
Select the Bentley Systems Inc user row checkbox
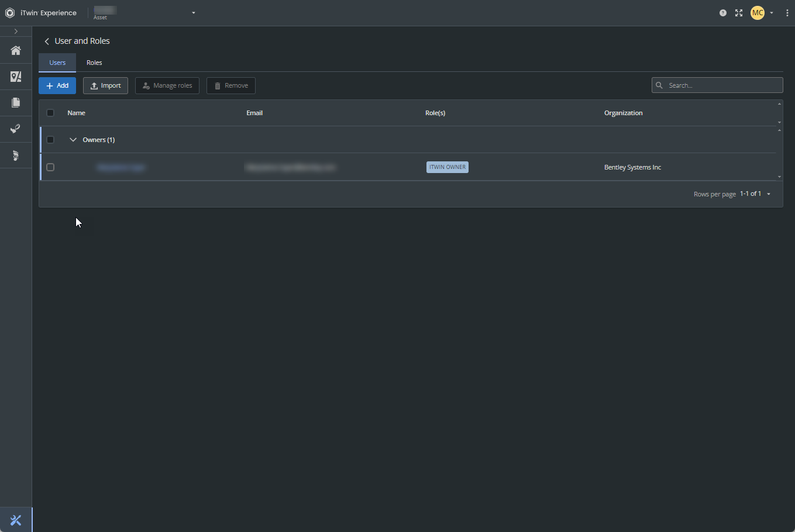coord(50,167)
